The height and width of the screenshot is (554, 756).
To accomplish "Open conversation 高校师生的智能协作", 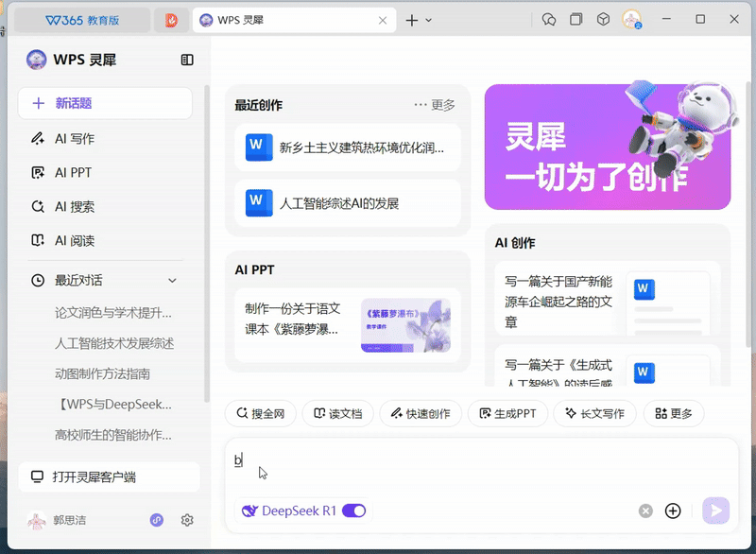I will pyautogui.click(x=112, y=435).
